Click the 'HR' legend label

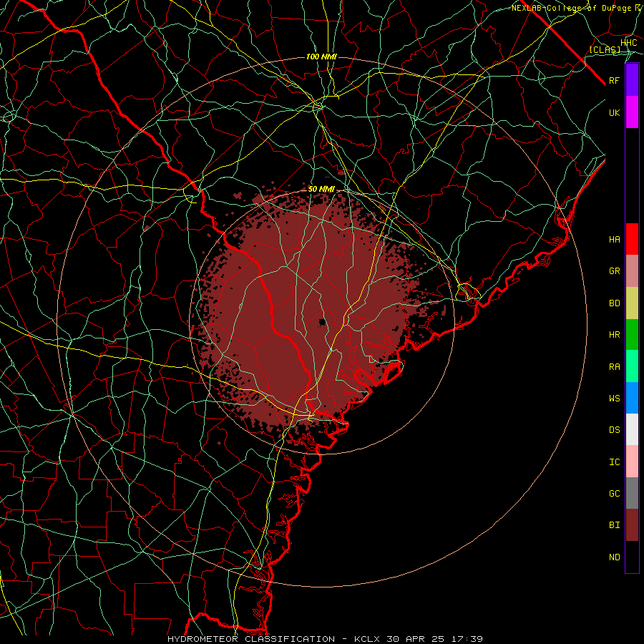coord(615,335)
